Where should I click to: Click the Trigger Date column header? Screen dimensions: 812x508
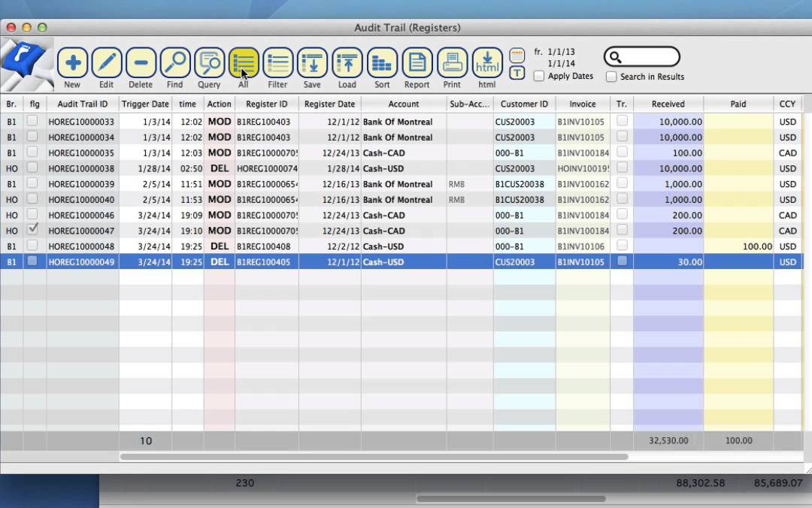click(x=145, y=104)
